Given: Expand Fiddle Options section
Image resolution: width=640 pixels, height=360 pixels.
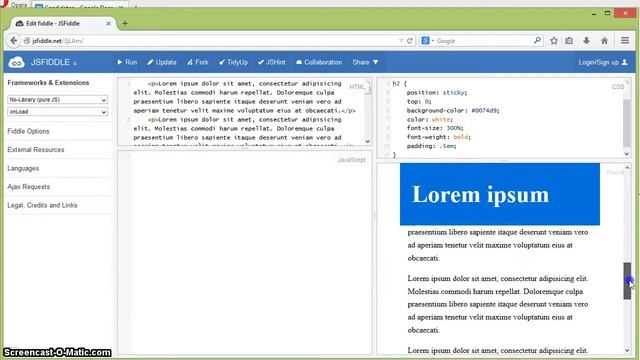Looking at the screenshot, I should coord(28,131).
